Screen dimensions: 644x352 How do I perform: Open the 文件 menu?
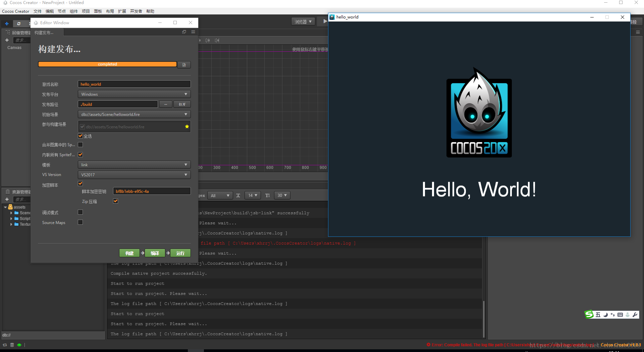coord(38,11)
